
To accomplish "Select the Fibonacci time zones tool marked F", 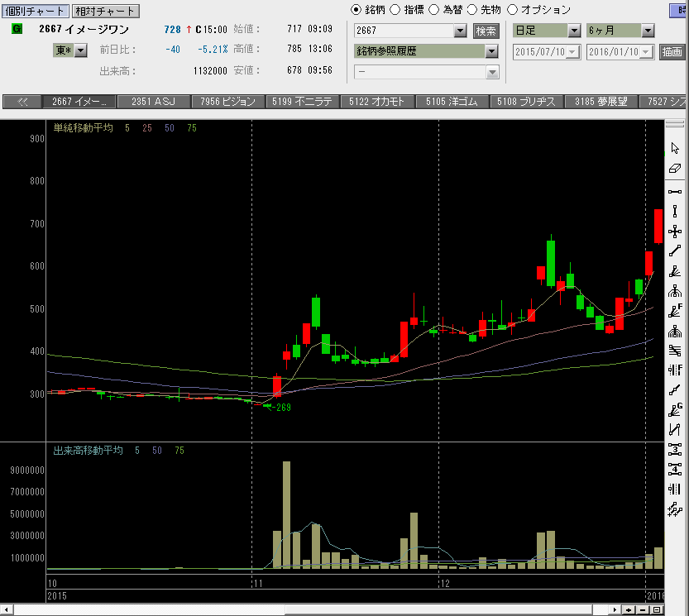I will pos(675,370).
